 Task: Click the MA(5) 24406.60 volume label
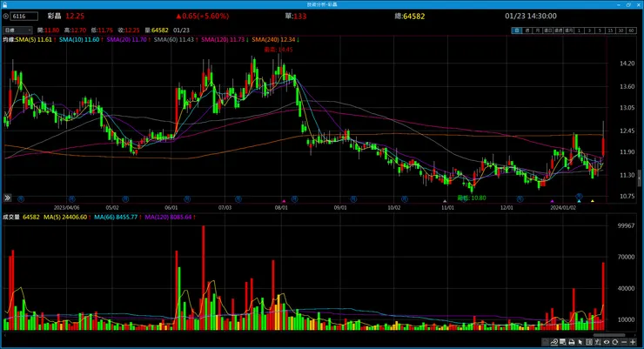point(67,218)
